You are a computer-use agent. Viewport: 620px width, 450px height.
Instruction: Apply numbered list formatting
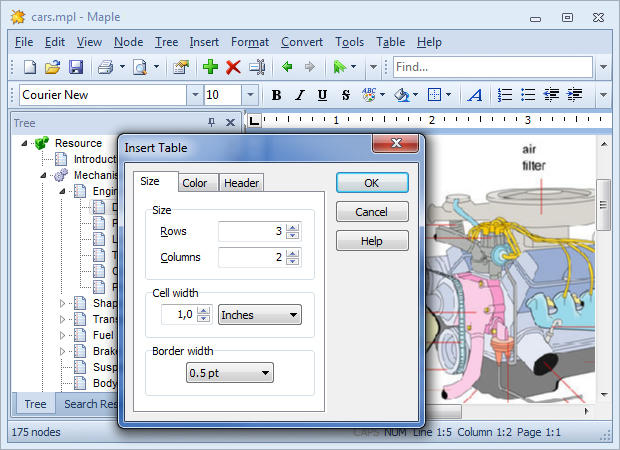505,95
